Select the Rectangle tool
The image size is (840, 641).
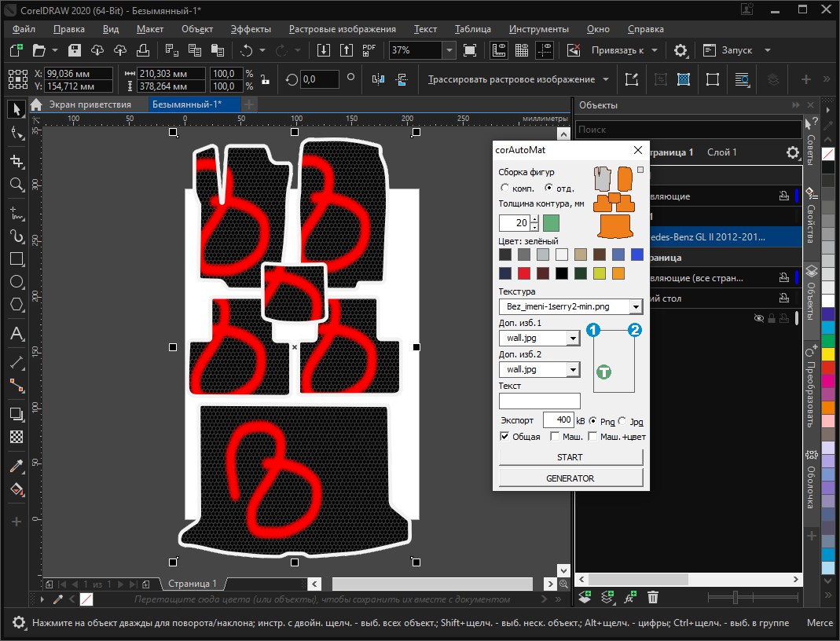click(16, 259)
